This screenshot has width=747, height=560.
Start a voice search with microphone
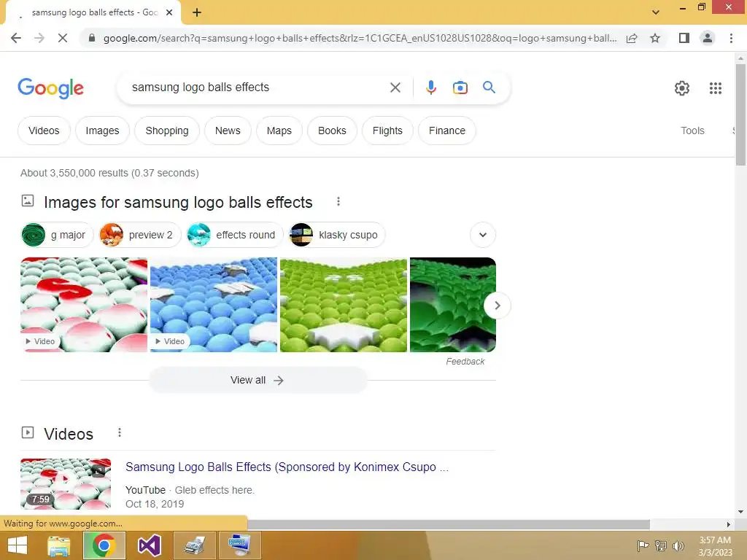coord(430,87)
